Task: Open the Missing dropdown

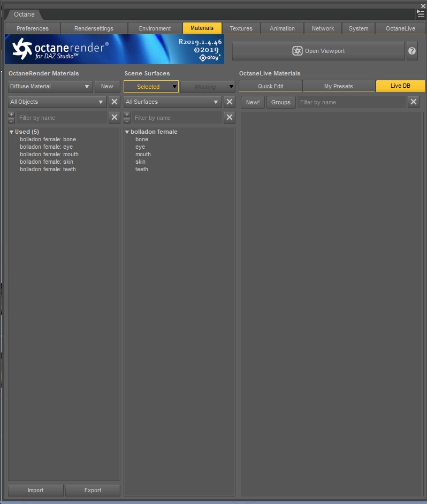Action: click(208, 87)
